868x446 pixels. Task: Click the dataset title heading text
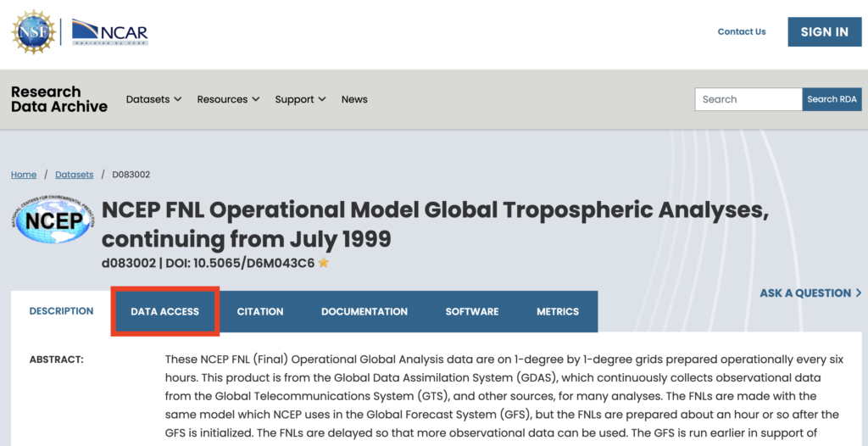[x=435, y=225]
